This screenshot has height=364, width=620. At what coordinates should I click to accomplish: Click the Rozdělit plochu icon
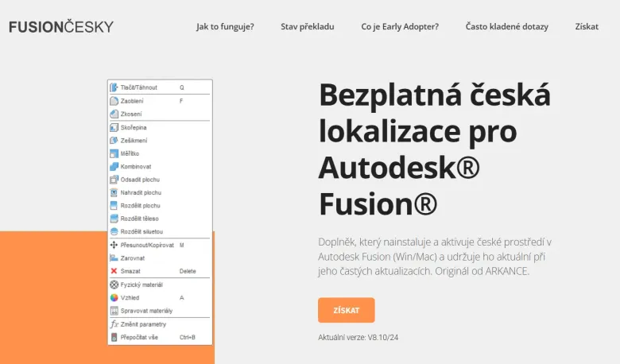point(114,206)
